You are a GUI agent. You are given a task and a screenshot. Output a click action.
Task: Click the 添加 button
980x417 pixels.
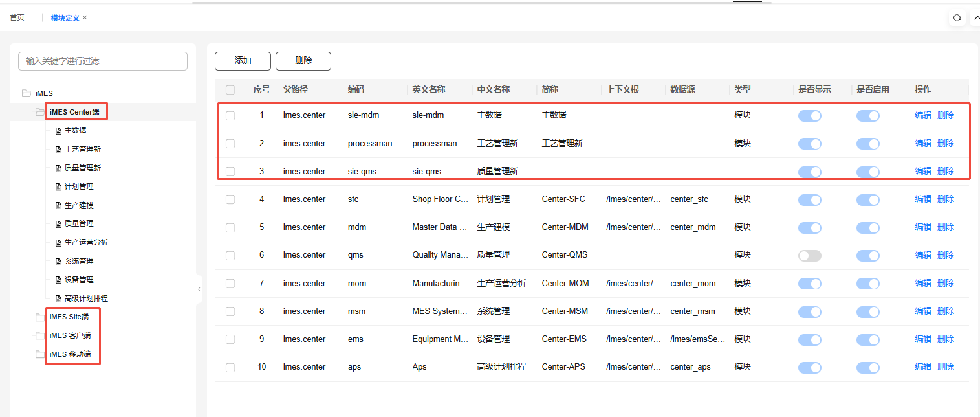[243, 61]
